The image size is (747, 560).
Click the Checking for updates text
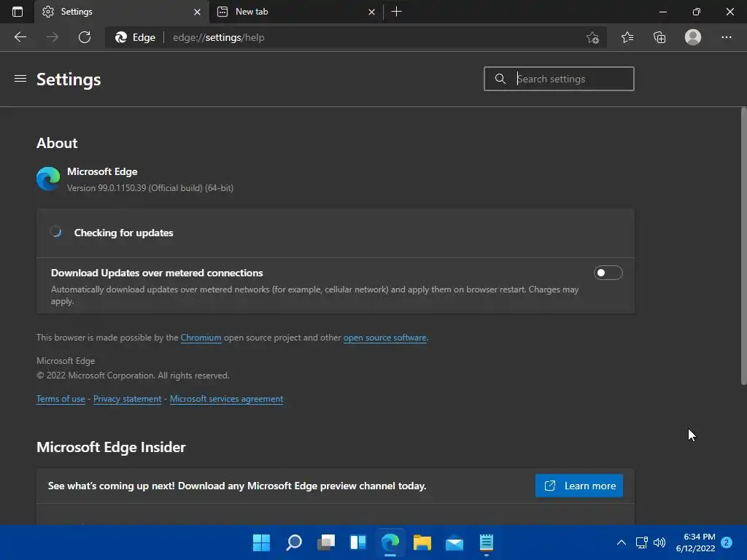point(123,233)
